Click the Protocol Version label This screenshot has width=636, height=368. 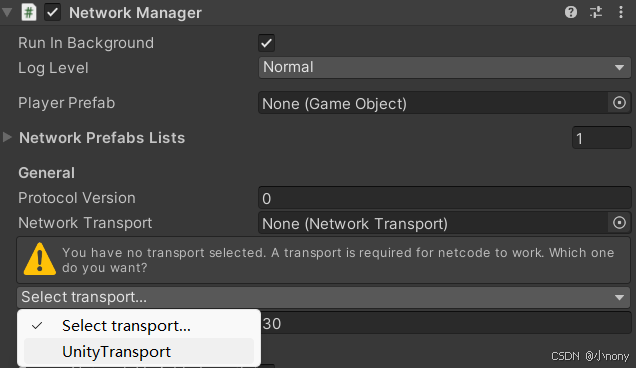(77, 198)
